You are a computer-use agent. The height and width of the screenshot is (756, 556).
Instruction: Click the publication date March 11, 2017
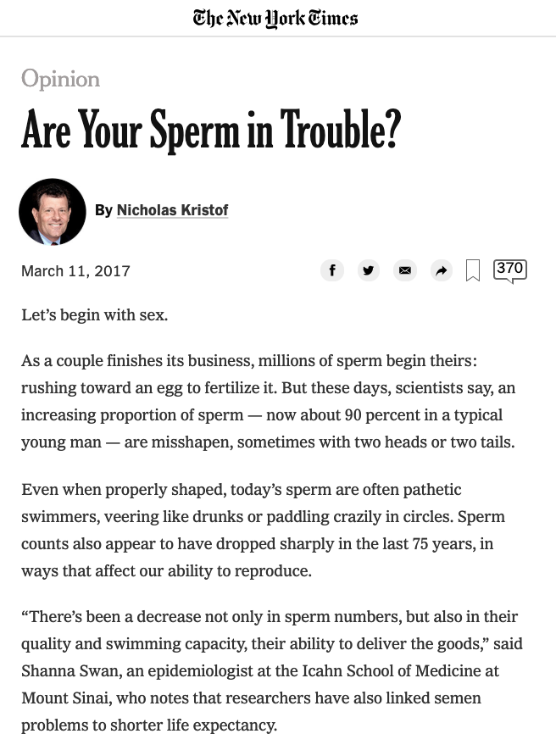tap(75, 271)
